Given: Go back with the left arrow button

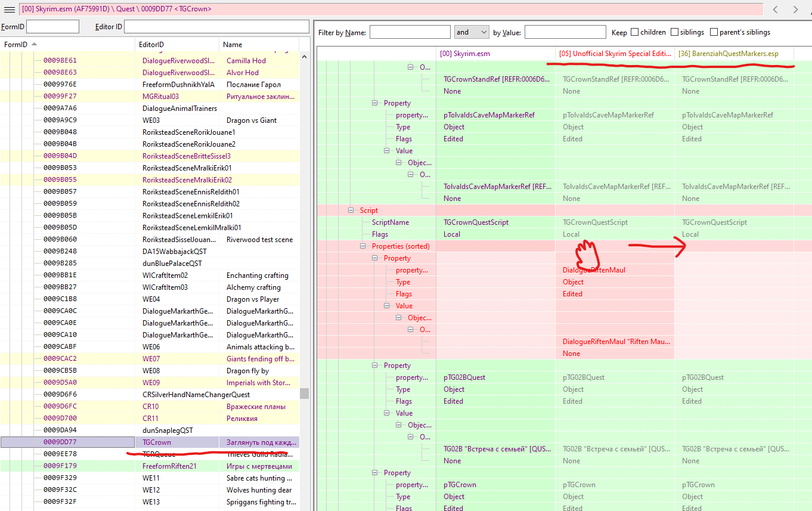Looking at the screenshot, I should (x=775, y=10).
